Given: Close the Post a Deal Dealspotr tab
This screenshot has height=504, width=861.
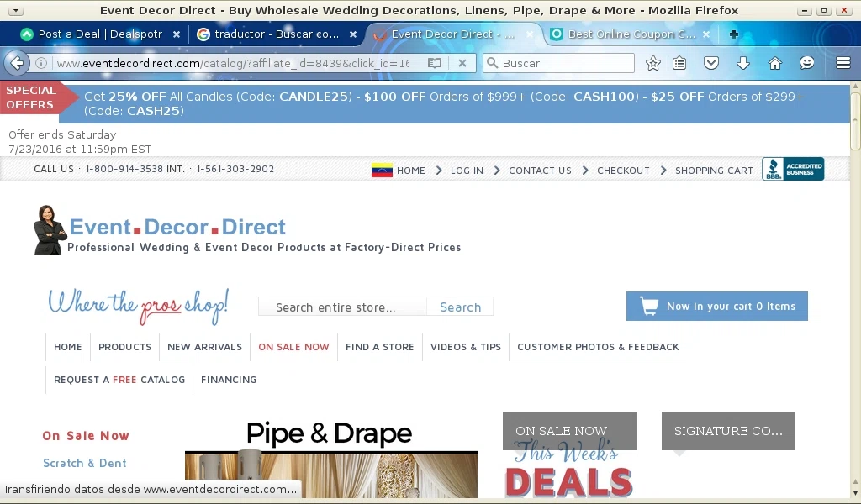Looking at the screenshot, I should point(177,34).
